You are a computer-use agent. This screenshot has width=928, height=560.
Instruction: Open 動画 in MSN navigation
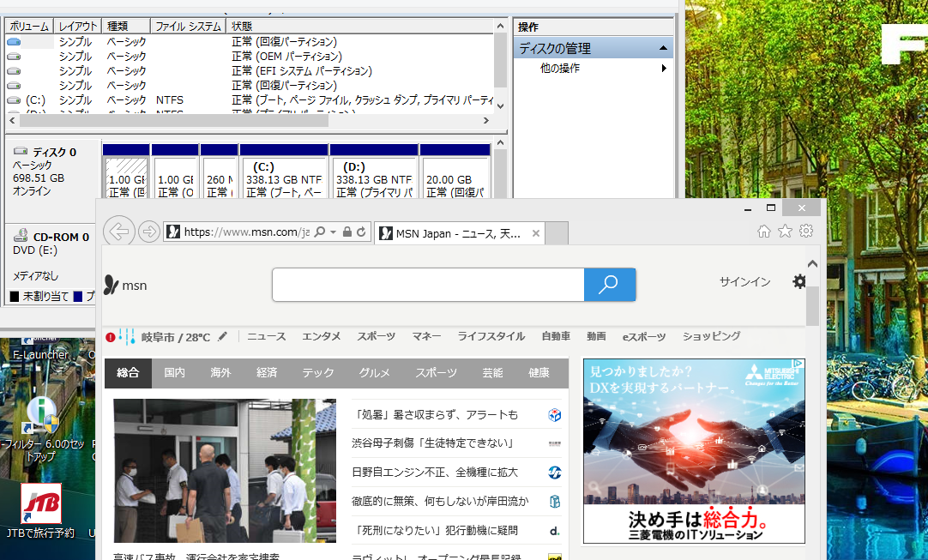coord(596,336)
